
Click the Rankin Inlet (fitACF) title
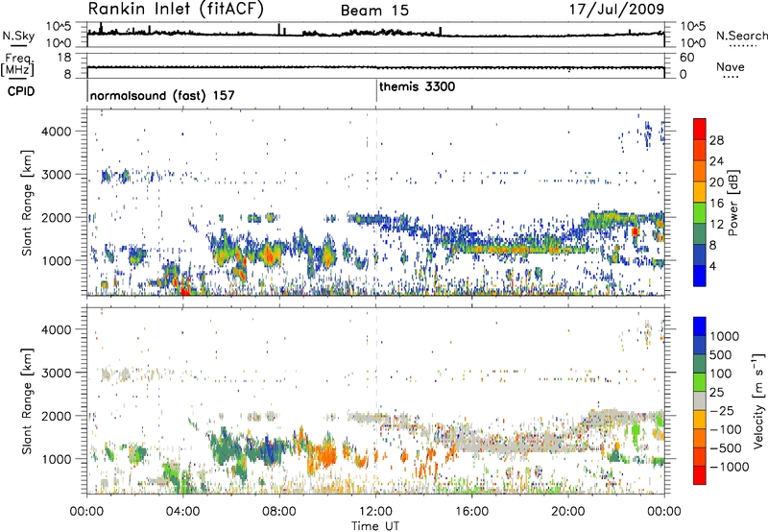(176, 10)
